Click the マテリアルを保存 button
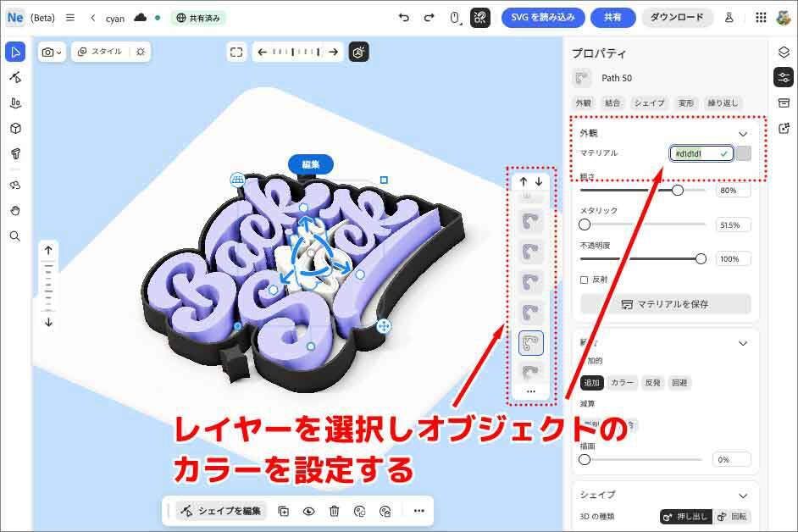The image size is (798, 532). pos(665,304)
